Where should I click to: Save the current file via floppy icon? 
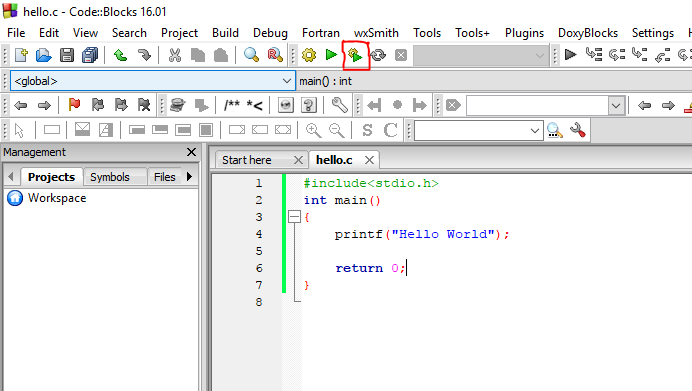pos(67,55)
